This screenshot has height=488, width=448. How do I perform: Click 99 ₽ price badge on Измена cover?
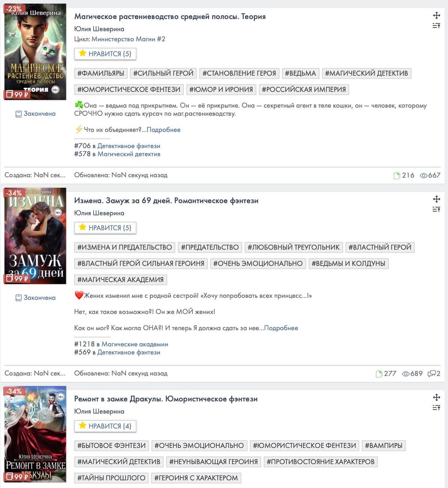(x=17, y=279)
